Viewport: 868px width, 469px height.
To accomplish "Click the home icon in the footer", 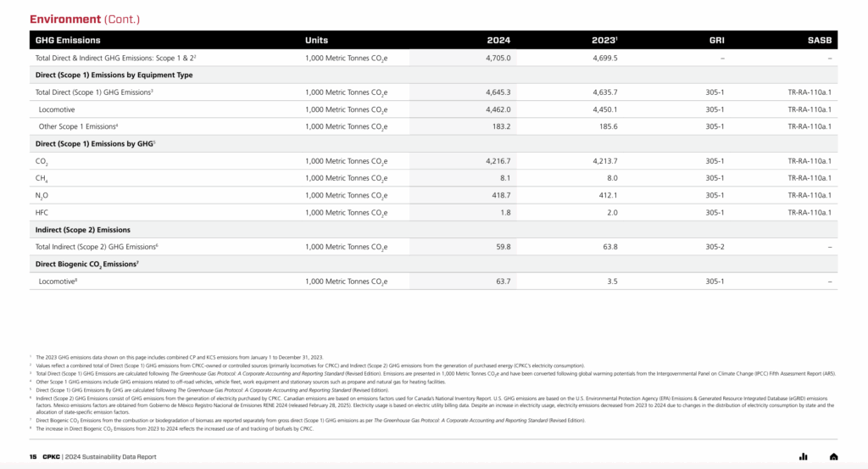I will click(x=833, y=457).
